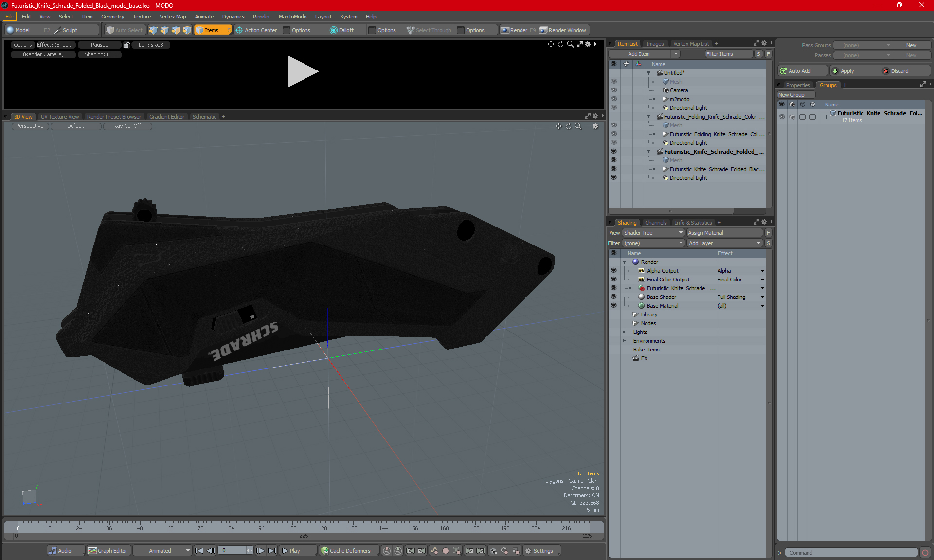This screenshot has width=934, height=560.
Task: Hide the Final Color Output layer
Action: [613, 280]
